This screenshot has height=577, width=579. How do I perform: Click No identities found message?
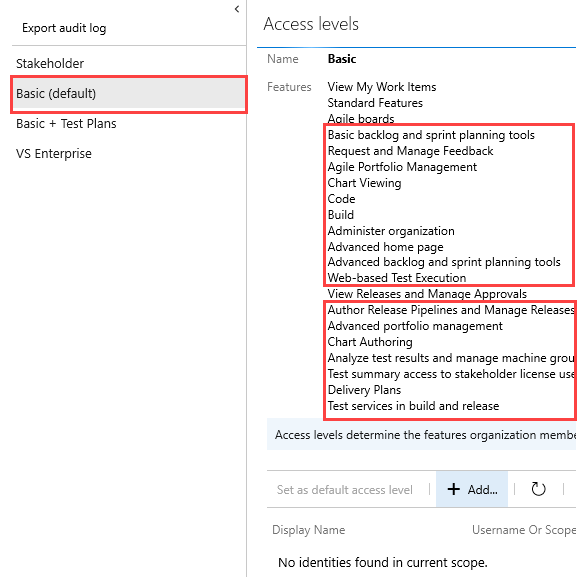[x=383, y=562]
